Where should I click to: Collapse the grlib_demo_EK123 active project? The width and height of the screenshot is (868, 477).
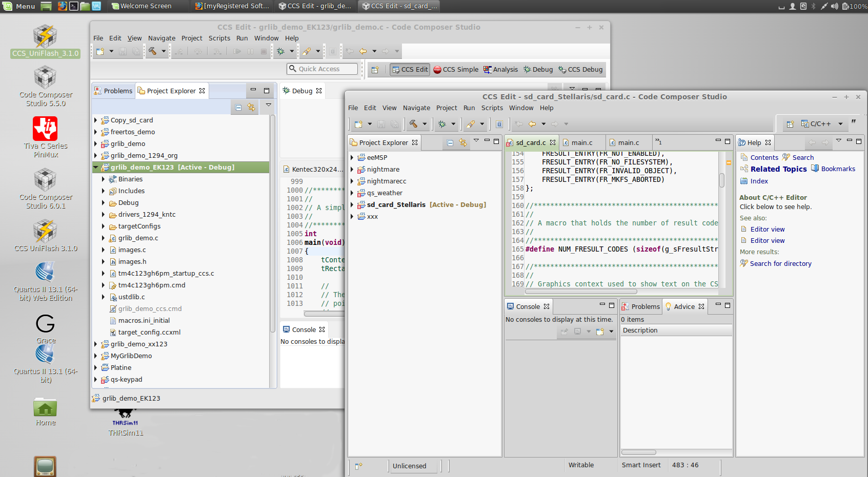coord(96,168)
